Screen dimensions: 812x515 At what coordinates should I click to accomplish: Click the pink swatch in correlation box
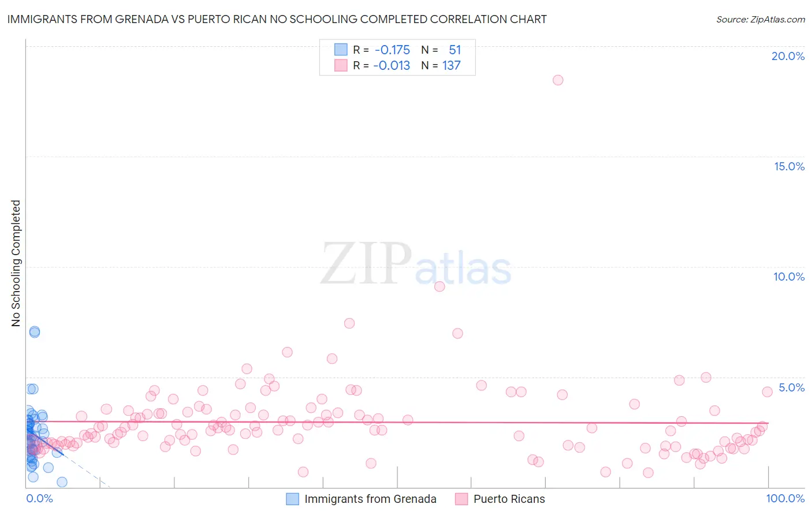341,65
